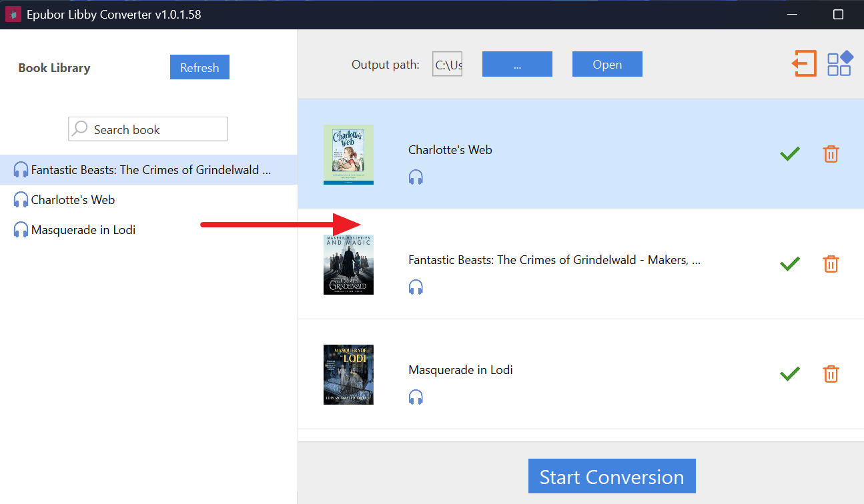Choose Masquerade in Lodi from library list
The height and width of the screenshot is (504, 864).
pyautogui.click(x=83, y=230)
